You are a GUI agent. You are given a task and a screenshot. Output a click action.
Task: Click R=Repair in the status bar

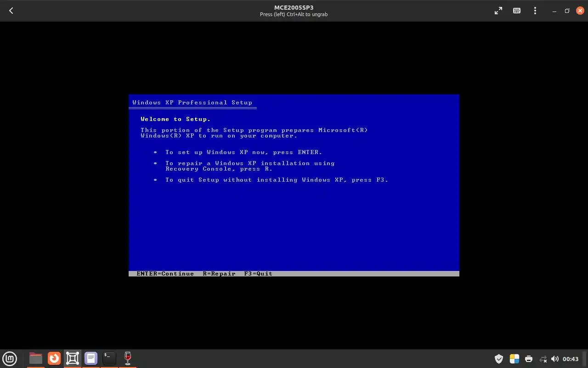click(219, 274)
